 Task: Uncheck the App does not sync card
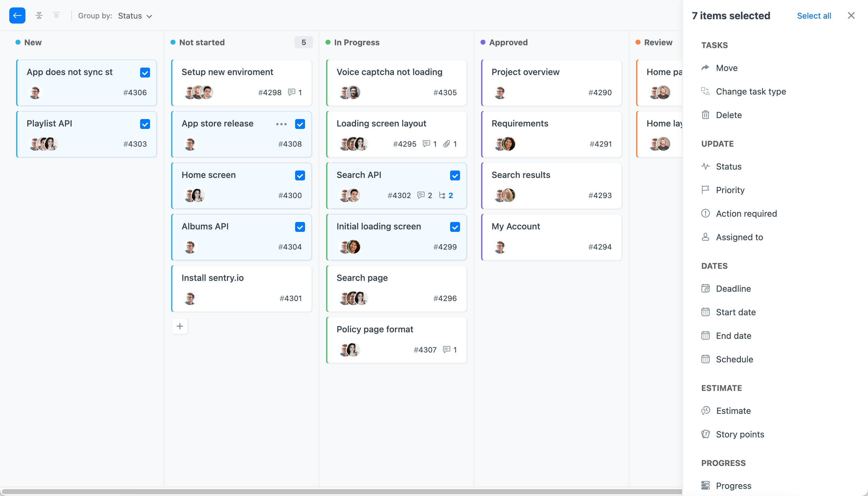pos(145,73)
